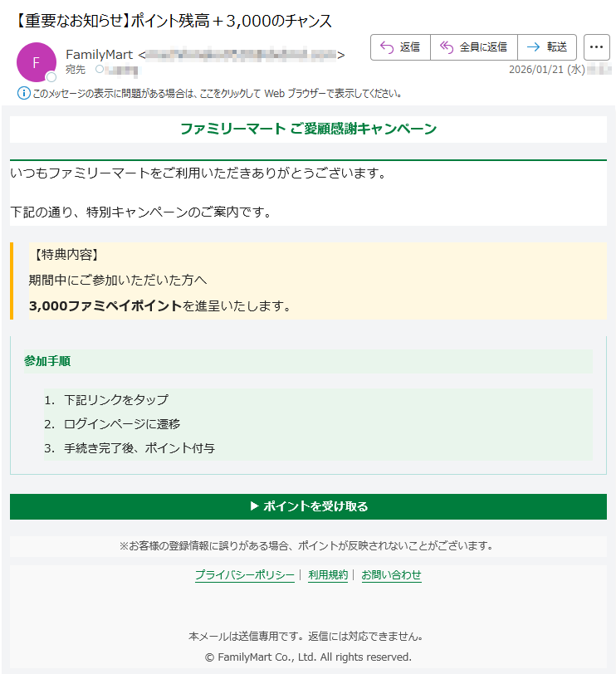Click the info icon in message bar
This screenshot has height=674, width=616.
pos(23,93)
